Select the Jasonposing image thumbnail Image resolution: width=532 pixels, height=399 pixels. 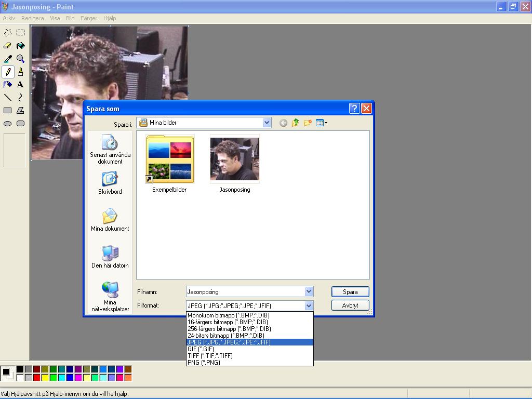(234, 161)
